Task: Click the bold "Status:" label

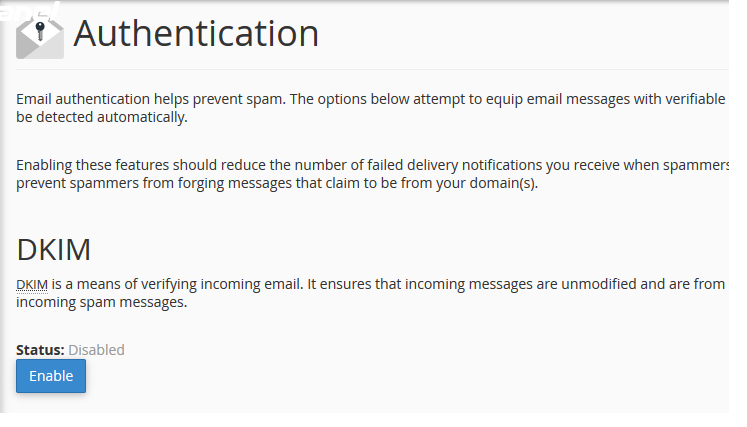Action: (40, 350)
